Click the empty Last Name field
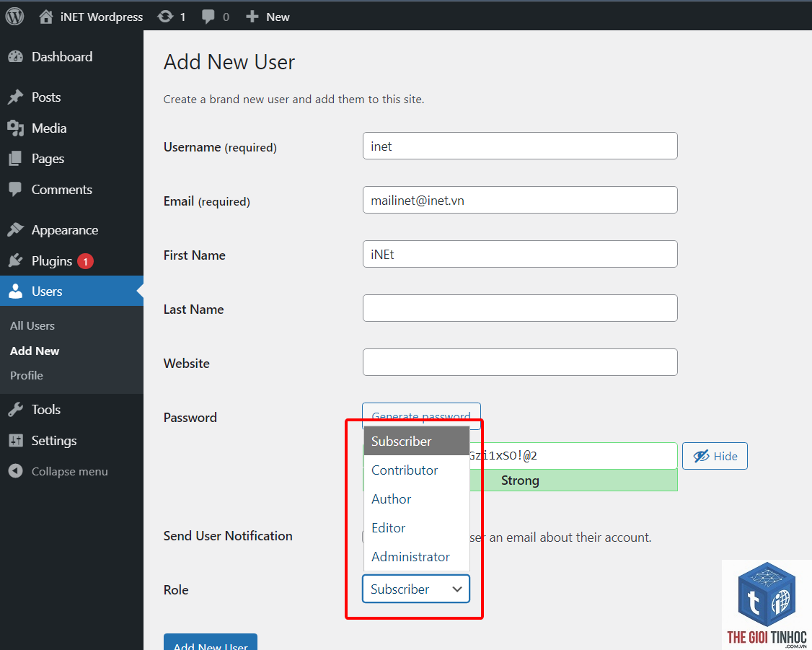This screenshot has width=812, height=650. click(x=520, y=308)
